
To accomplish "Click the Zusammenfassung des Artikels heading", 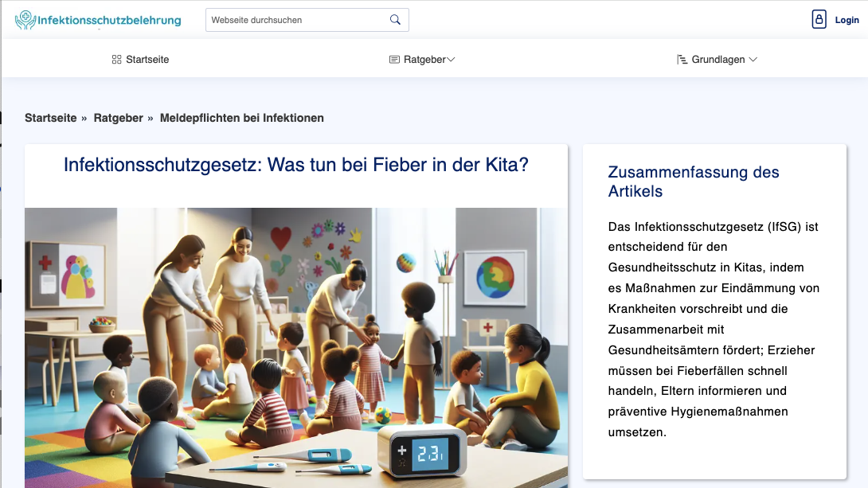I will coord(694,182).
